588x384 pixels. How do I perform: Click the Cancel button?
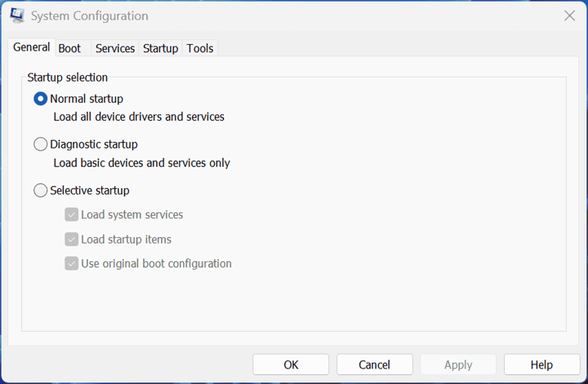point(374,364)
